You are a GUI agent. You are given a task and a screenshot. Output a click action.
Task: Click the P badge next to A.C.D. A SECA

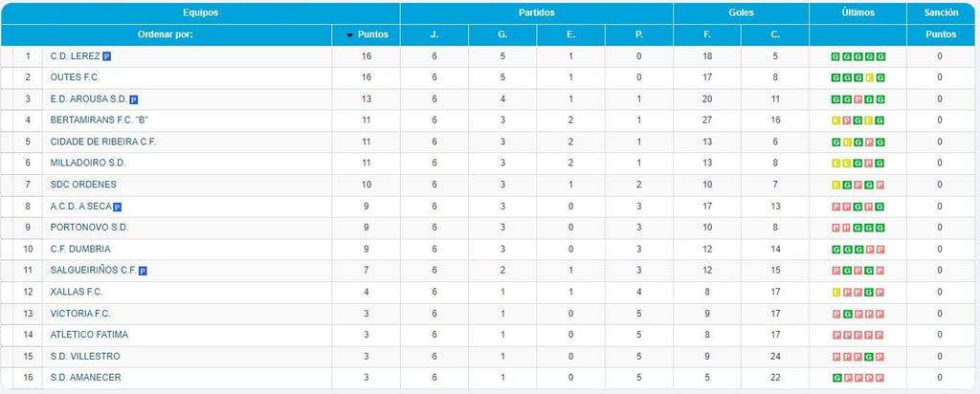pos(117,207)
